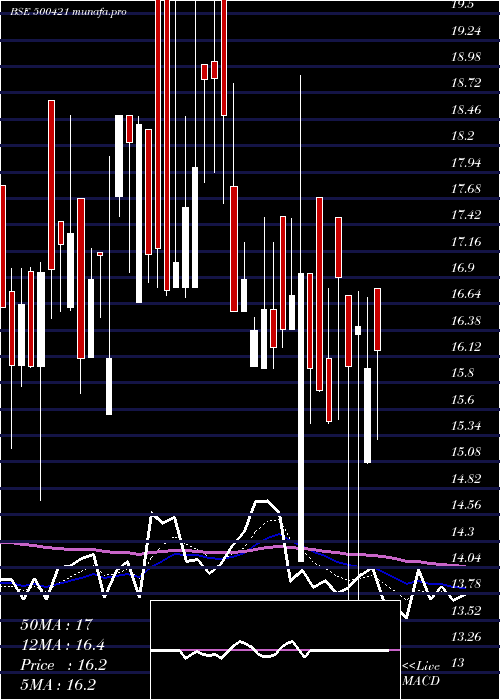
Task: Click the 50MA : 17 label
Action: 56,624
